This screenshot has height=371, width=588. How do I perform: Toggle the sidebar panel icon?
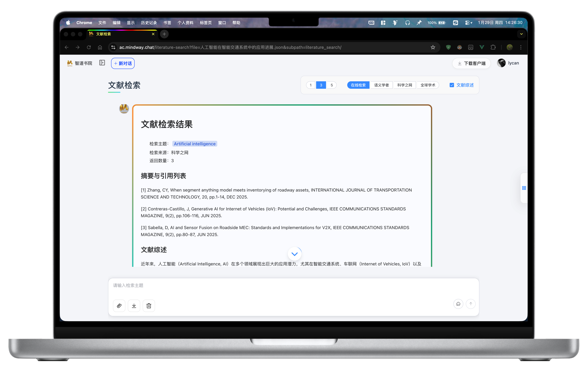pos(102,63)
